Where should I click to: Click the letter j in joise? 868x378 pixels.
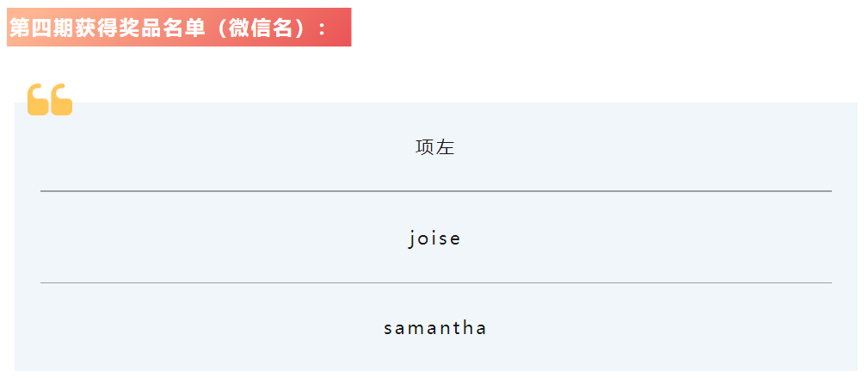point(411,239)
